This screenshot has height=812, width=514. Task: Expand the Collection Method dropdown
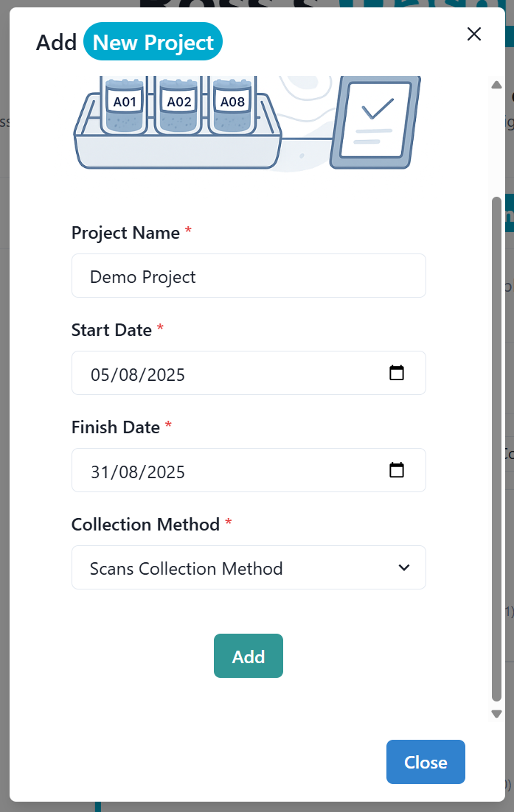(x=249, y=567)
